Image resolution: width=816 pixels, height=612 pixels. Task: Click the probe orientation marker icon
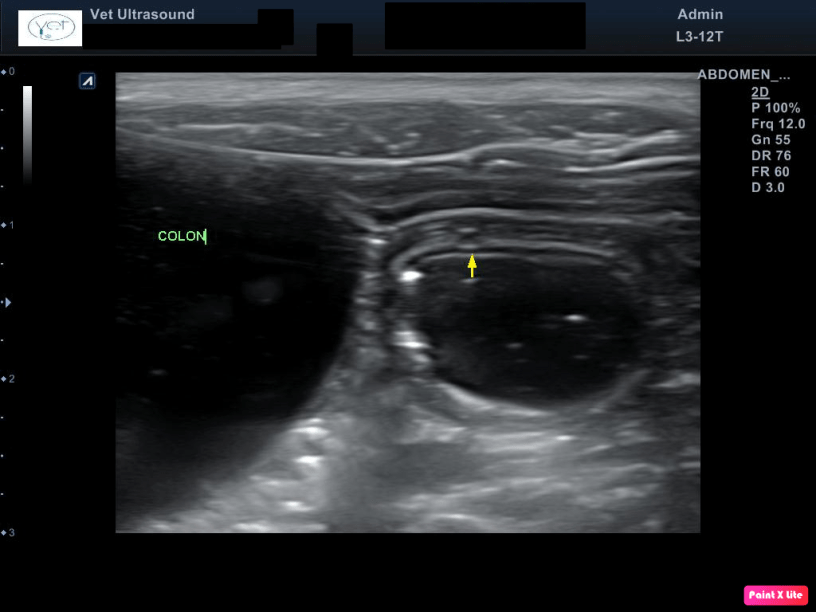87,81
